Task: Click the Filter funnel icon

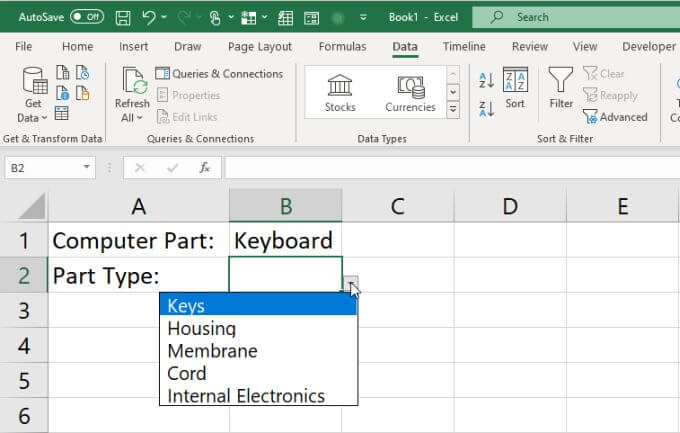Action: tap(561, 89)
